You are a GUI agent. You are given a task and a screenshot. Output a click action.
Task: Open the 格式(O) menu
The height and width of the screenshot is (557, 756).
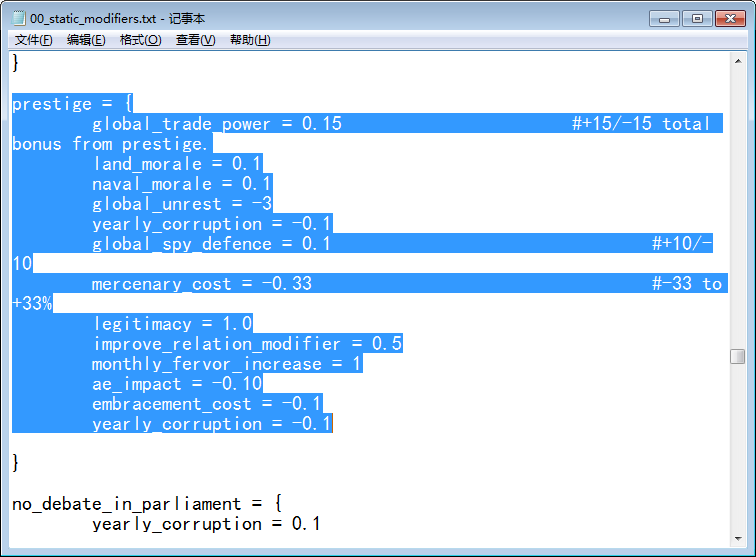(140, 40)
